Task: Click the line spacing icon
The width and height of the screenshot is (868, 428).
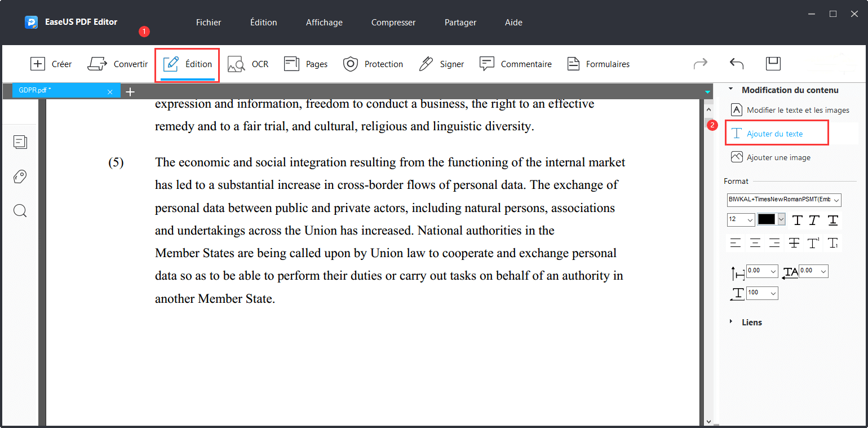Action: (738, 273)
